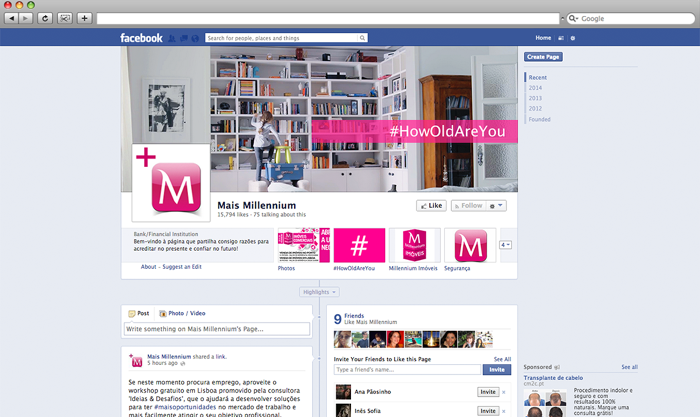Click the Create Page button
The width and height of the screenshot is (700, 417).
[543, 57]
